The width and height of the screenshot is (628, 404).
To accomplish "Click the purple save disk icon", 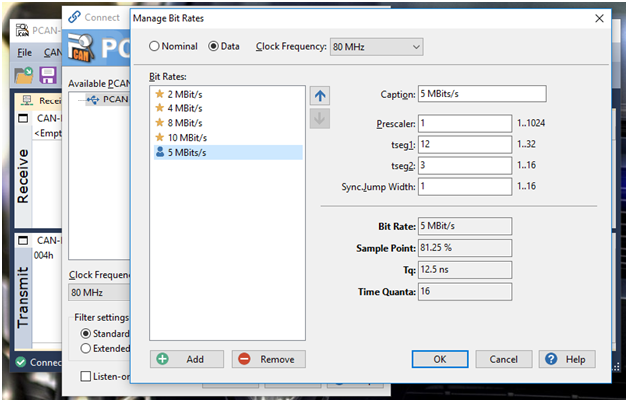I will (x=47, y=76).
